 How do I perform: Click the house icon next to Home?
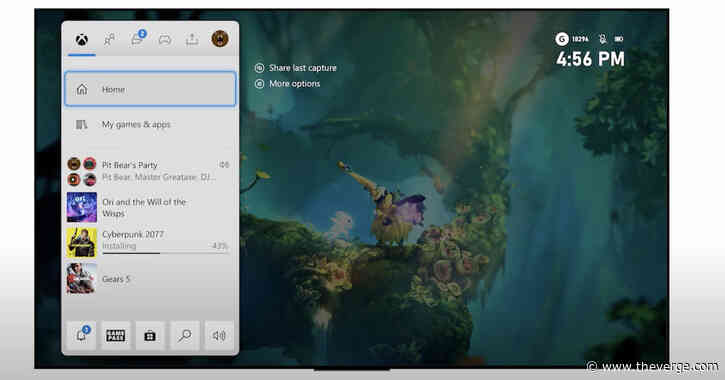(x=82, y=89)
